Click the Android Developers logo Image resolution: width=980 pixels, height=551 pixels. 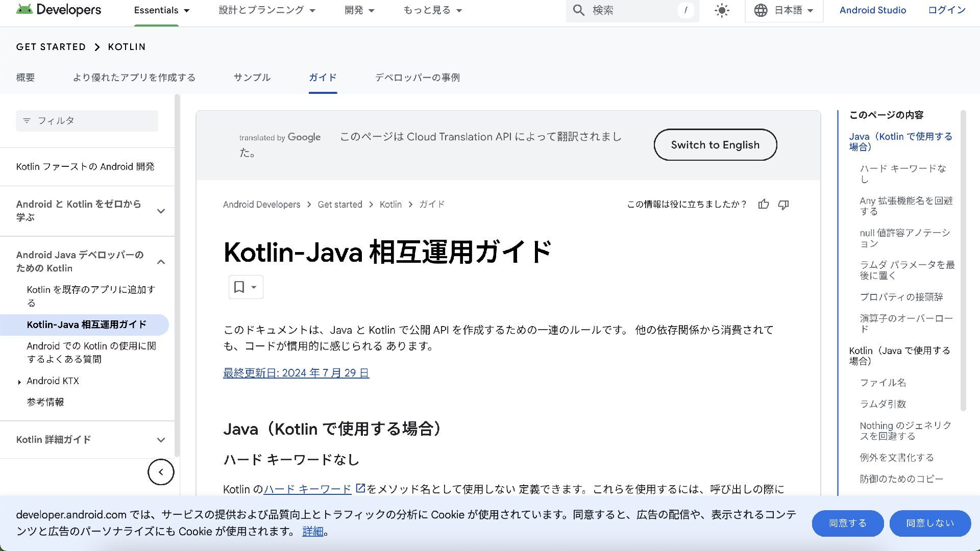[59, 10]
